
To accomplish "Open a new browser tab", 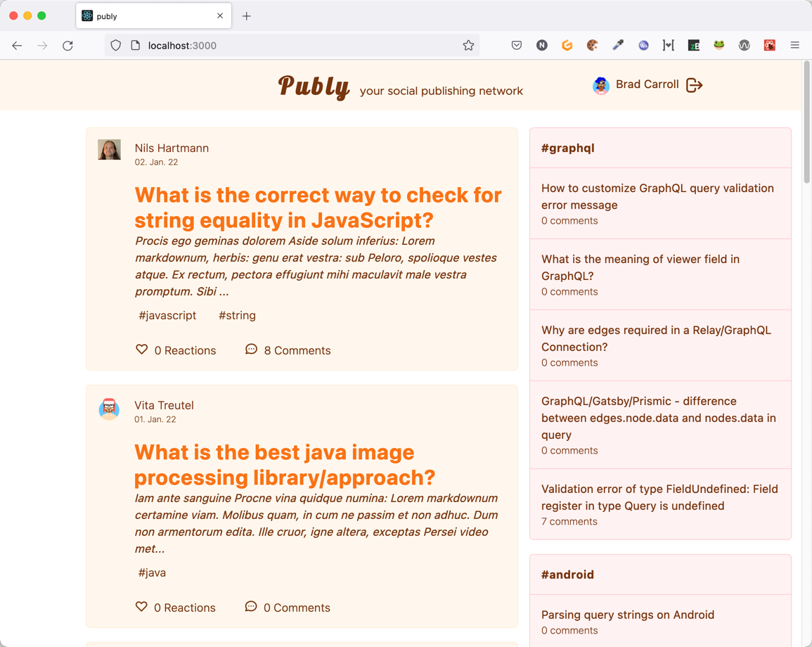I will coord(247,16).
